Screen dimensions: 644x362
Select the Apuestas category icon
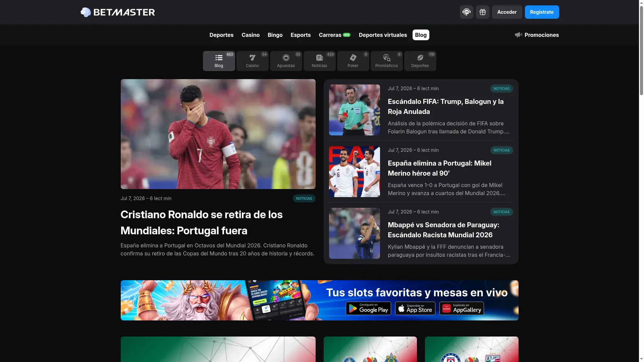[x=286, y=58]
